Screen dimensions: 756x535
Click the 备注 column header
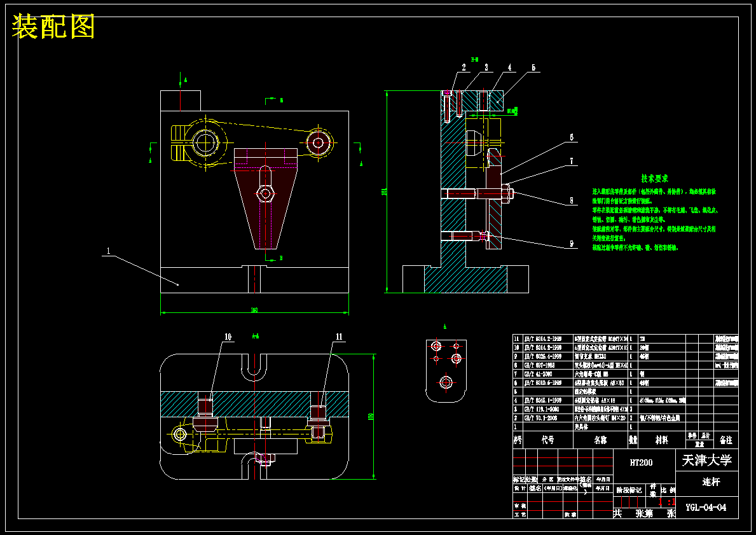point(725,440)
